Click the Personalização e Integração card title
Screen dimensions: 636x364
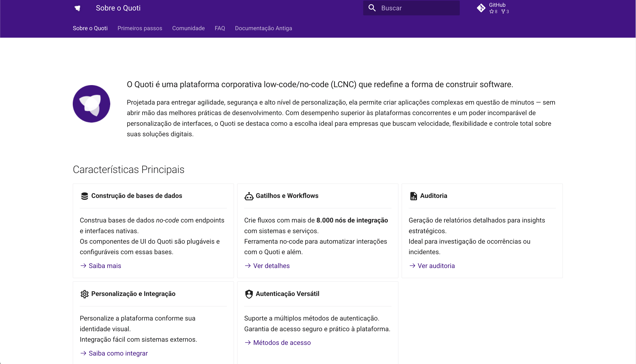click(133, 294)
